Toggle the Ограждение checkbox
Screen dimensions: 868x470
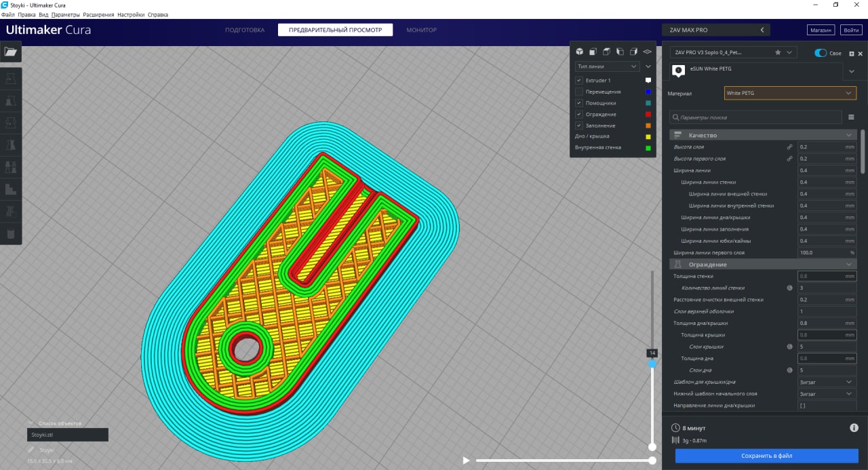[579, 114]
